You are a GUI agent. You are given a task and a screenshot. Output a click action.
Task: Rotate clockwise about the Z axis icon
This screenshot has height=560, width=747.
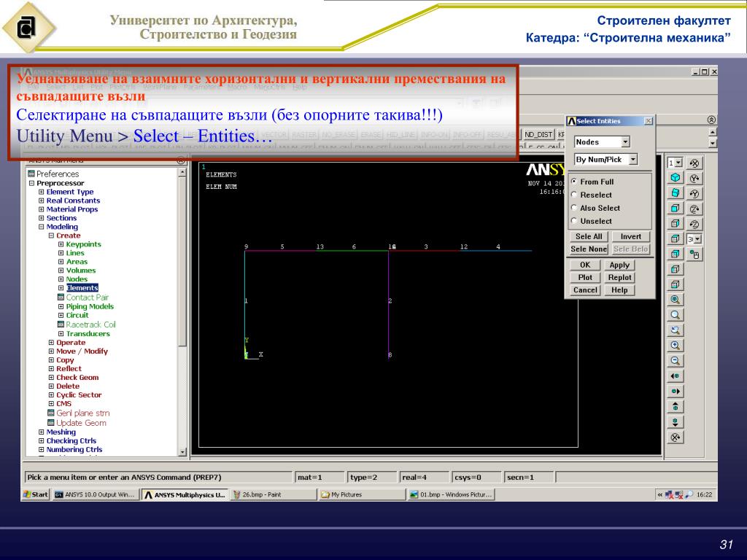click(694, 209)
